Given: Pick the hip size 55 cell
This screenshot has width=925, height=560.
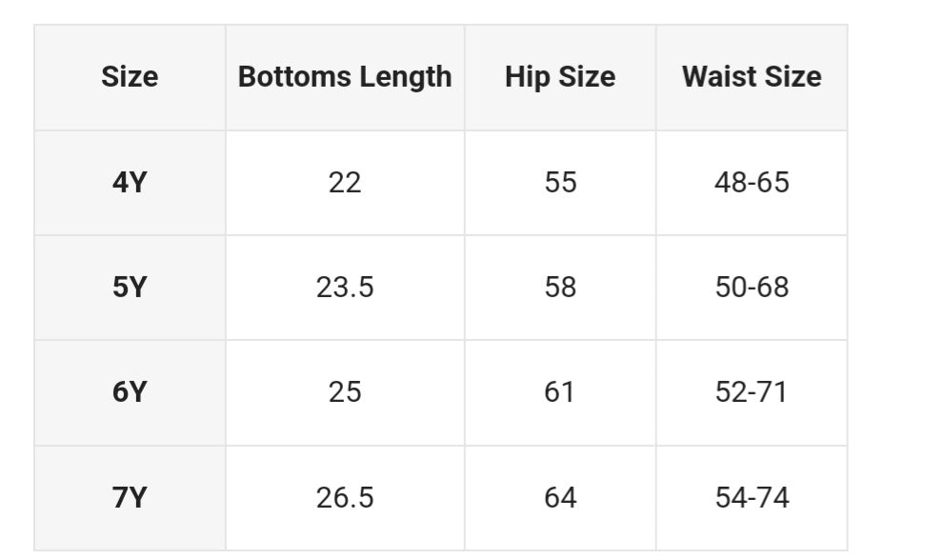Looking at the screenshot, I should (x=560, y=182).
